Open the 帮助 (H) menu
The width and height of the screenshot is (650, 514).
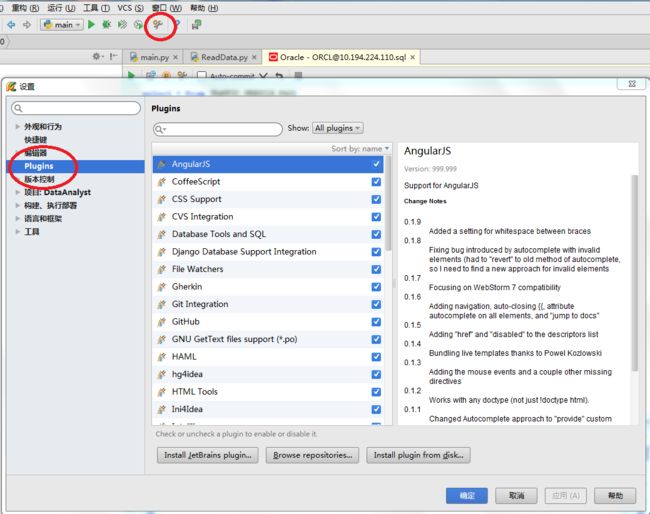pos(204,7)
